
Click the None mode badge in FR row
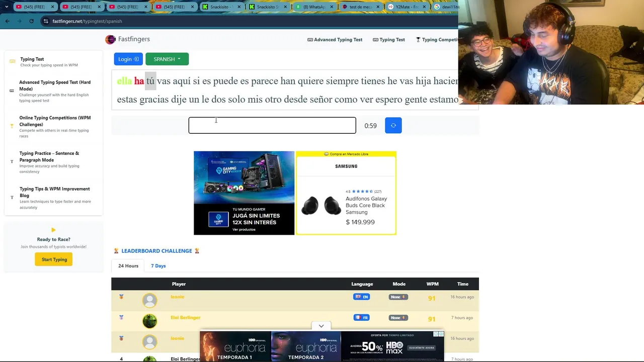(398, 317)
